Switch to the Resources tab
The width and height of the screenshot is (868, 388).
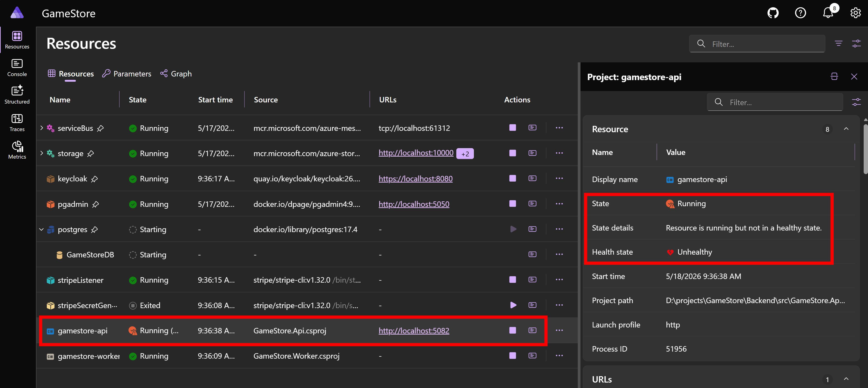pos(71,74)
